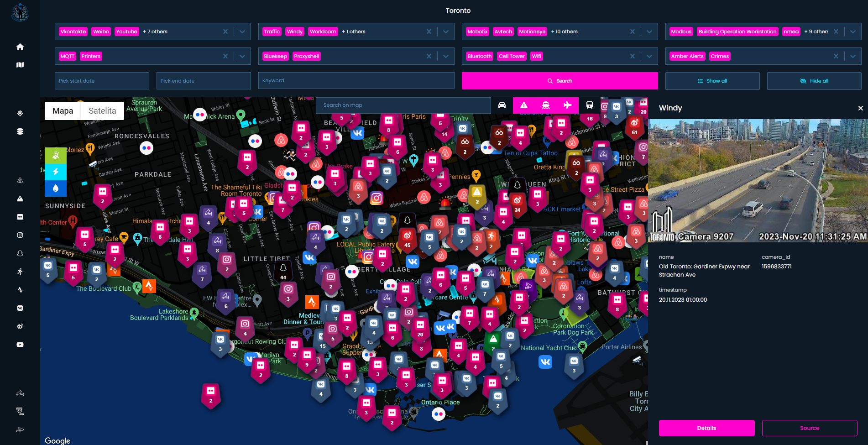Select the Instagram icon in sidebar
Viewport: 868px width, 445px height.
pos(20,235)
